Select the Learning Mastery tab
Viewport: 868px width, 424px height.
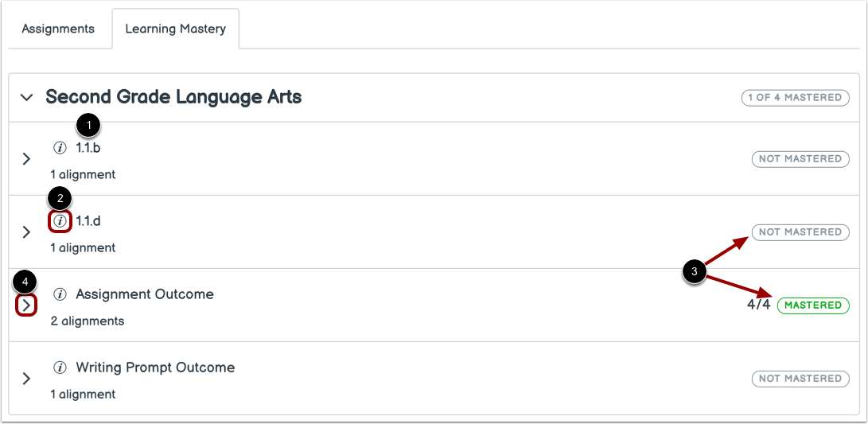tap(176, 29)
